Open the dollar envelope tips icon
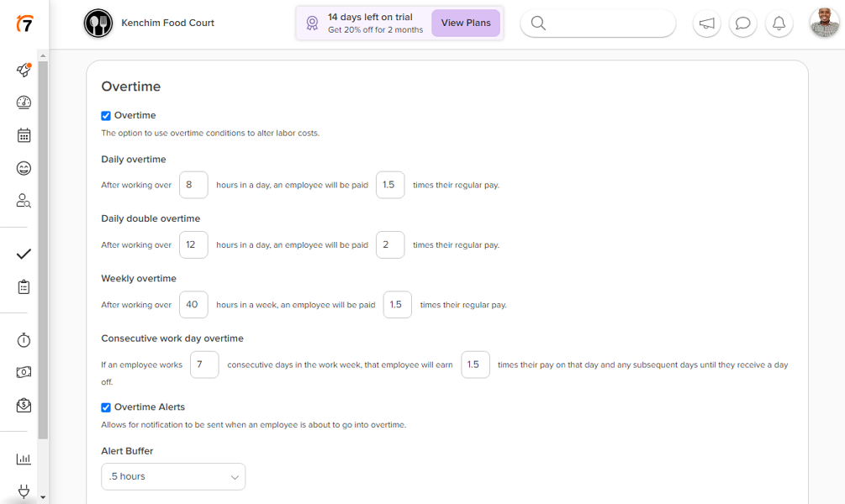Screen dimensions: 845x504 tap(24, 405)
